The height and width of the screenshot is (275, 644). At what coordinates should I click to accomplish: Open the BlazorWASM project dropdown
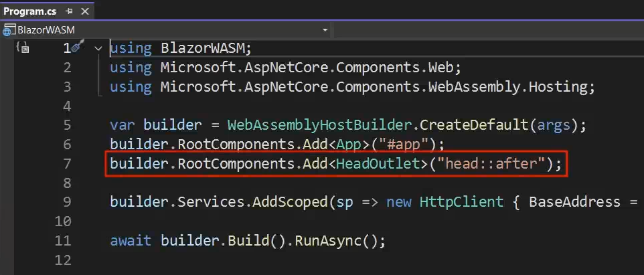click(x=325, y=30)
